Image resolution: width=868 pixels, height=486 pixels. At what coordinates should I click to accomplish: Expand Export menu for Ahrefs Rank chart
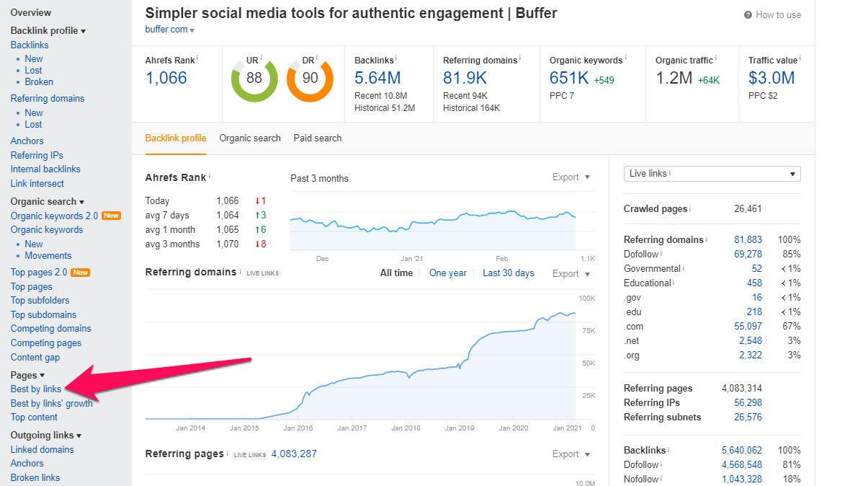point(571,177)
